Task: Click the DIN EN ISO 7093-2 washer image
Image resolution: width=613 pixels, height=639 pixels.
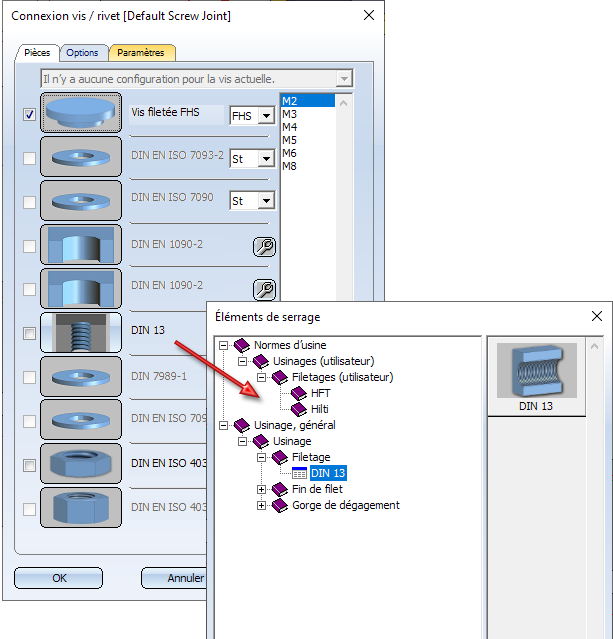Action: [x=81, y=156]
